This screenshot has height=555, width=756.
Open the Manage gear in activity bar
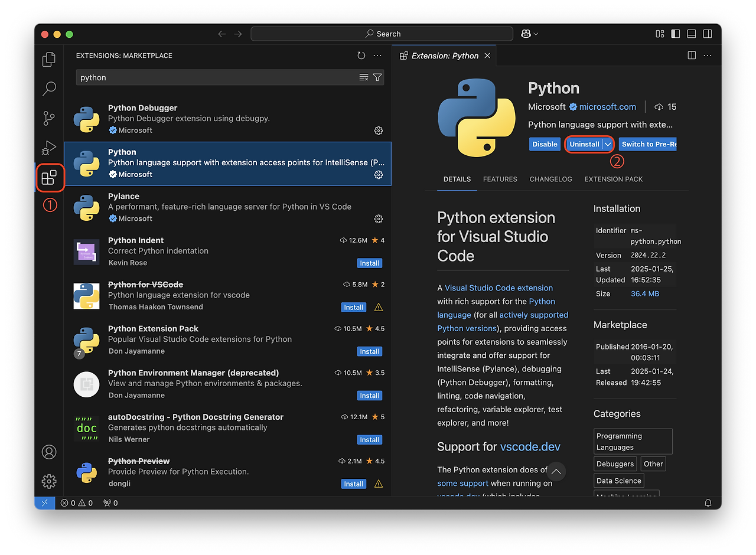tap(49, 481)
